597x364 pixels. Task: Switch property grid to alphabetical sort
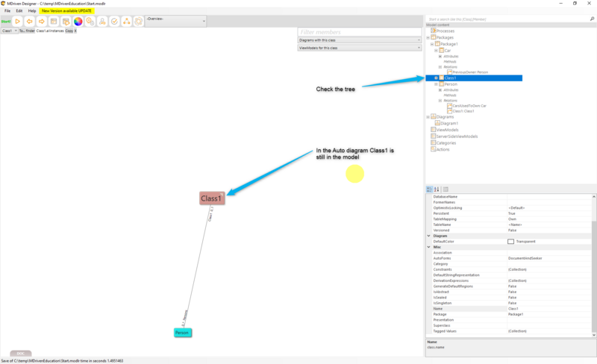437,189
